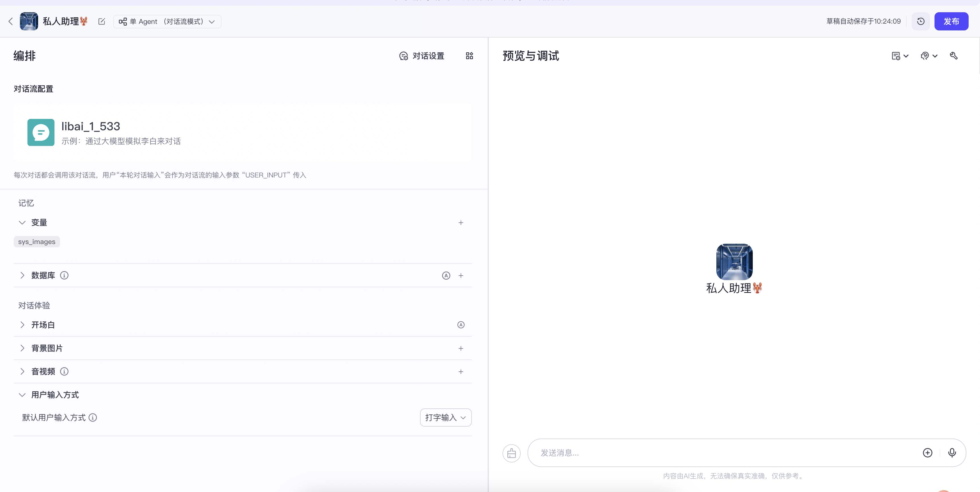
Task: Toggle auto mode icon for 数据库
Action: pyautogui.click(x=446, y=276)
